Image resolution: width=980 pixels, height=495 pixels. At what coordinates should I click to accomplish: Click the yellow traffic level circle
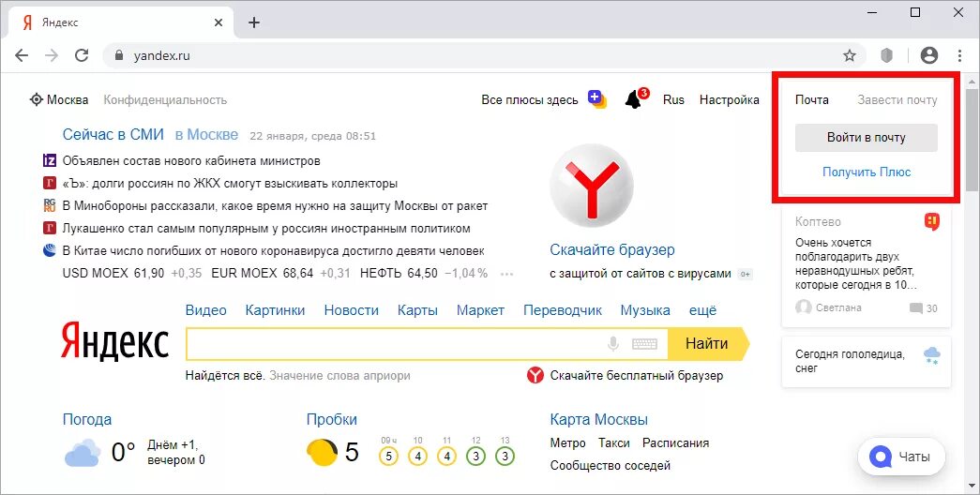323,453
